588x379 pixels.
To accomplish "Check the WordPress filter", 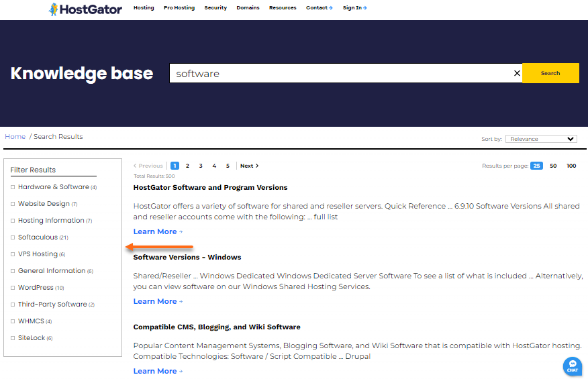I will tap(13, 288).
